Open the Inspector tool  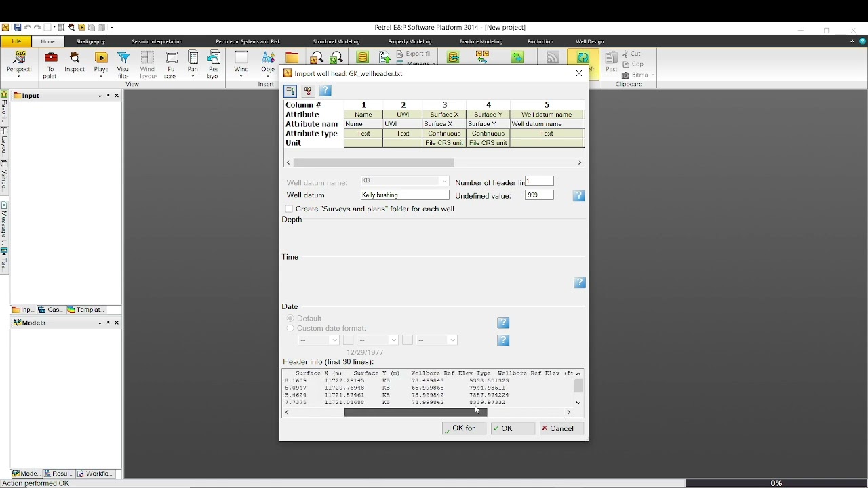75,62
